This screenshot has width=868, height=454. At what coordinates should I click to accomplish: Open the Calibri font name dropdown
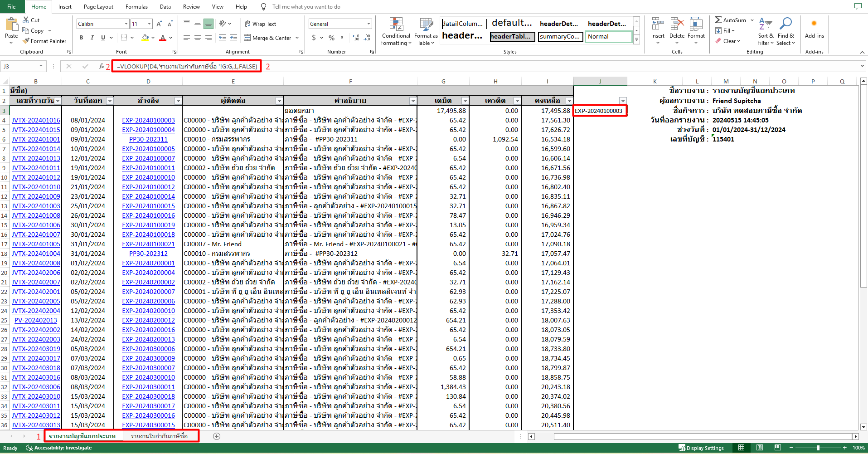click(126, 24)
